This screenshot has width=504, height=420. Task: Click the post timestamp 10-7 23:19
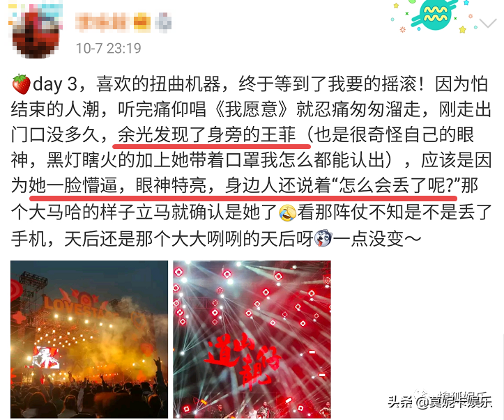pos(108,49)
